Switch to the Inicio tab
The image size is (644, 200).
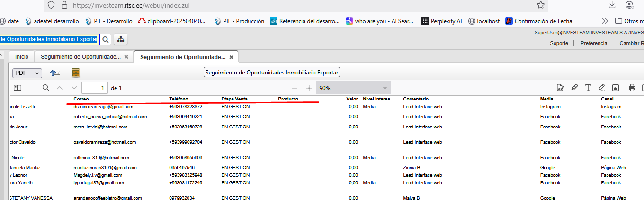21,57
